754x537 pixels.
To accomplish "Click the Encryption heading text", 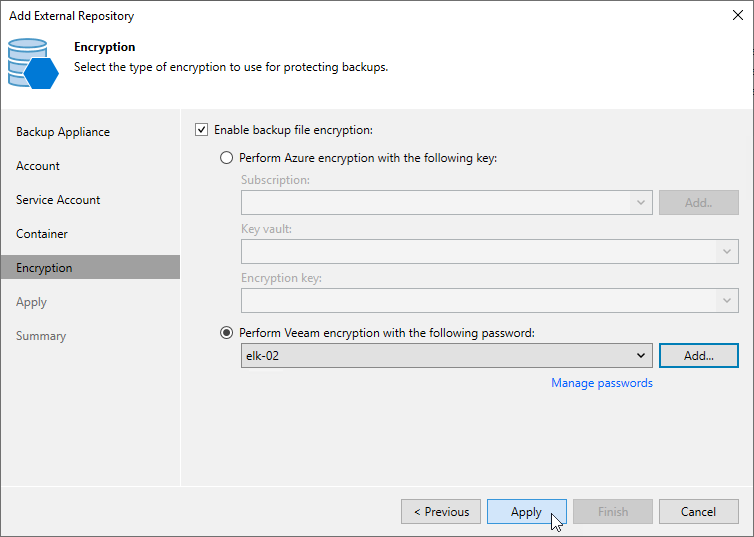I will (x=104, y=47).
